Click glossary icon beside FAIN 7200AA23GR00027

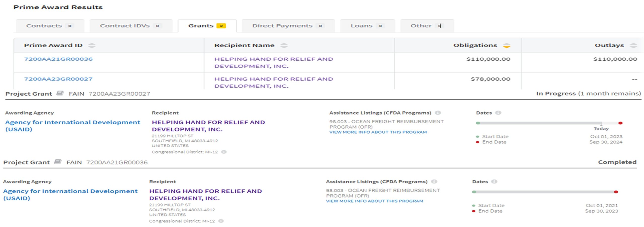pyautogui.click(x=60, y=93)
